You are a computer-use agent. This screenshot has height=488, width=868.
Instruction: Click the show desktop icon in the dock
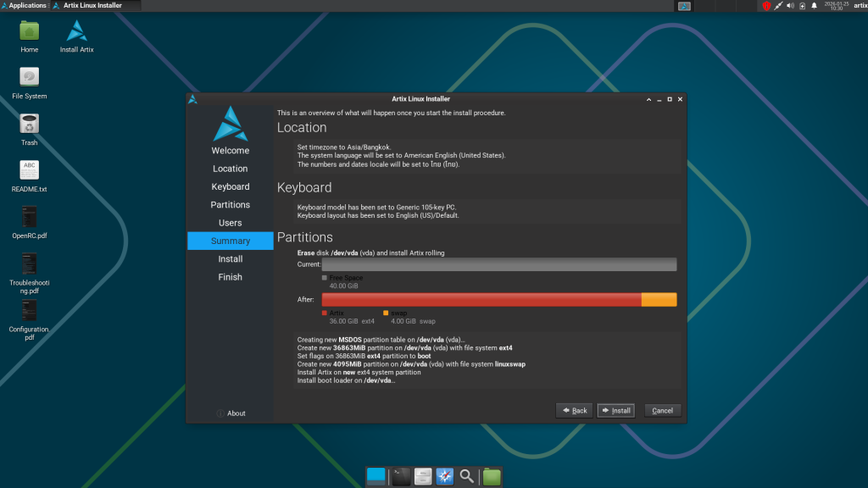point(376,475)
